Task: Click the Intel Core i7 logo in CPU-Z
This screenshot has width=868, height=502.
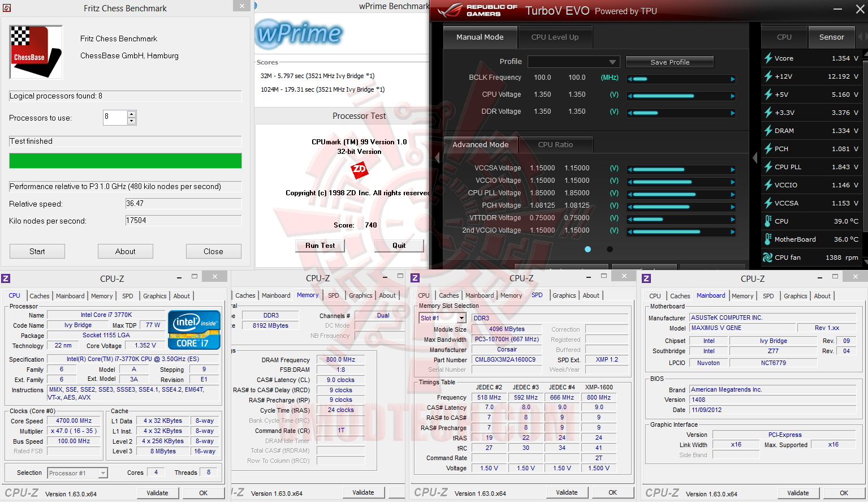Action: pyautogui.click(x=194, y=329)
